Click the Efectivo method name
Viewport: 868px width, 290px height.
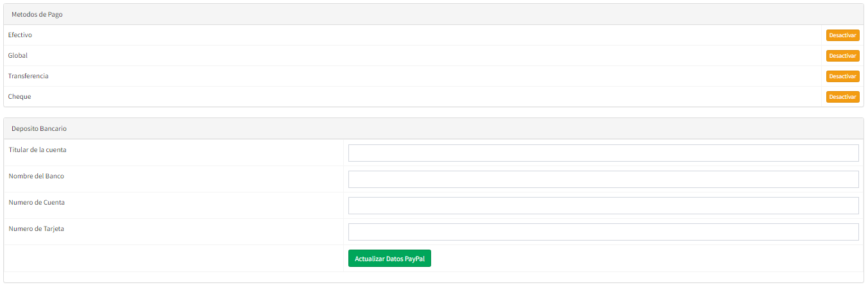click(x=20, y=35)
